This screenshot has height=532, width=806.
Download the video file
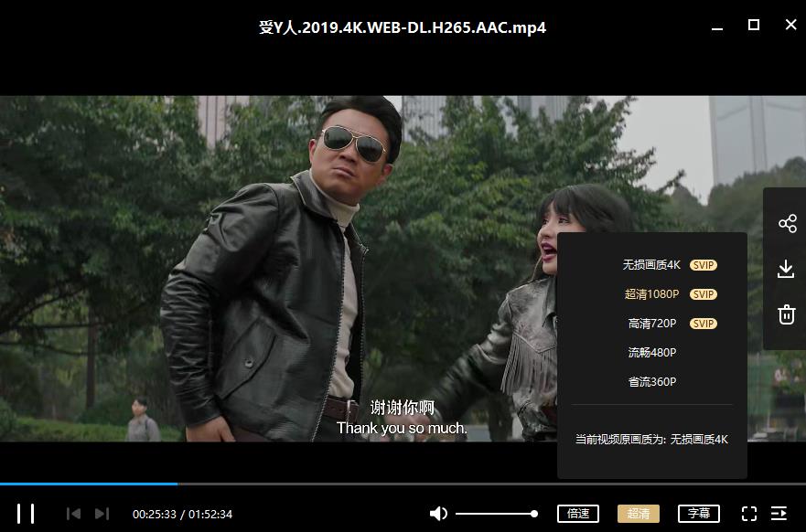coord(786,269)
